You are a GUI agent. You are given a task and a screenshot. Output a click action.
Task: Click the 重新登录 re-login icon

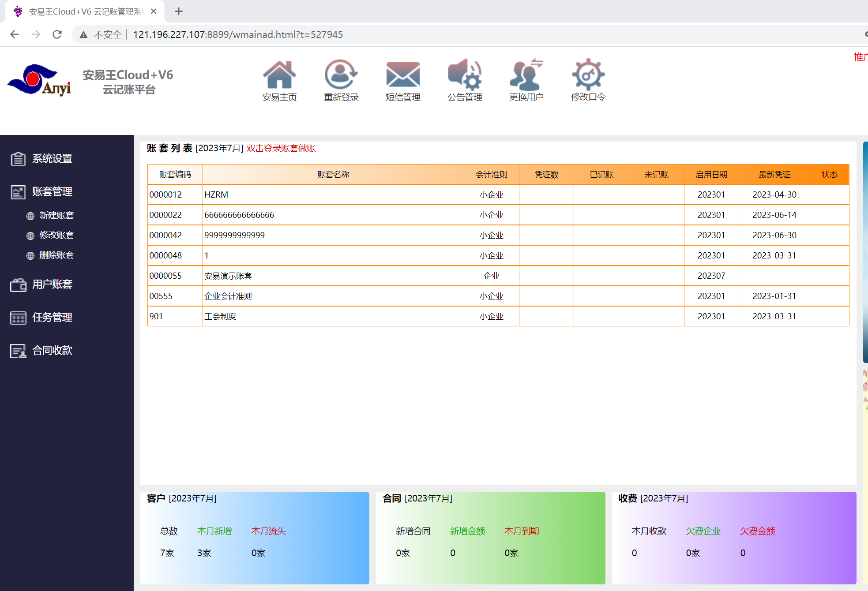(x=341, y=75)
